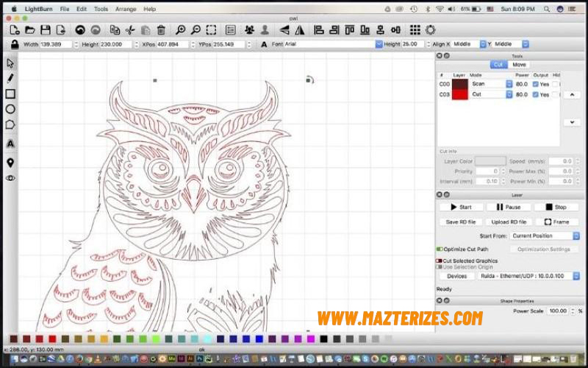Toggle Output checkbox for layer C03
Image resolution: width=588 pixels, height=368 pixels.
(x=536, y=95)
